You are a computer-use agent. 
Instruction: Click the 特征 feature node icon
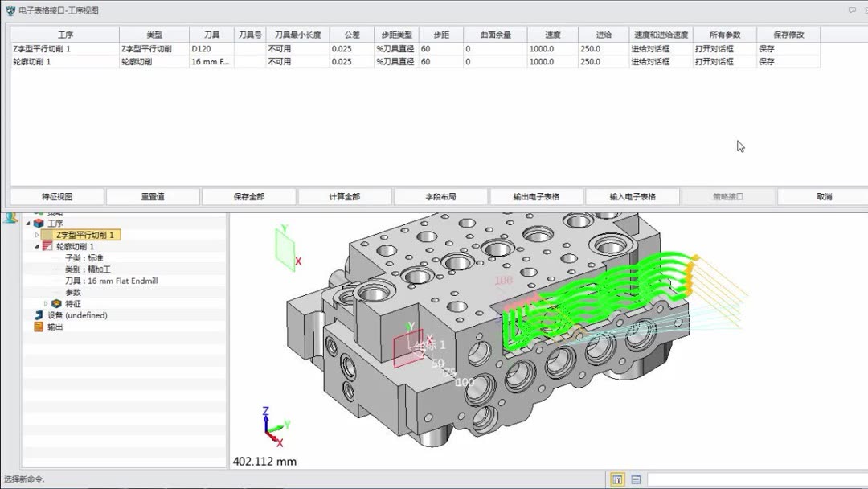(x=56, y=304)
